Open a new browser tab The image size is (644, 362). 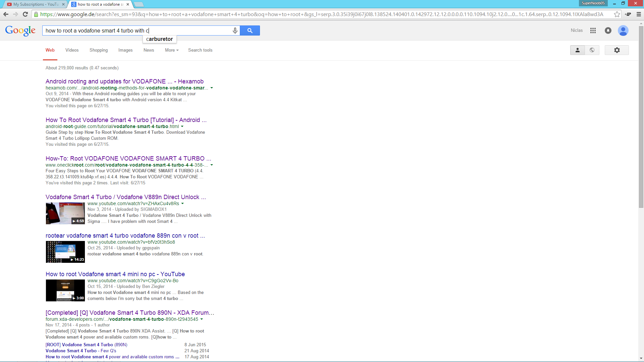pos(139,4)
